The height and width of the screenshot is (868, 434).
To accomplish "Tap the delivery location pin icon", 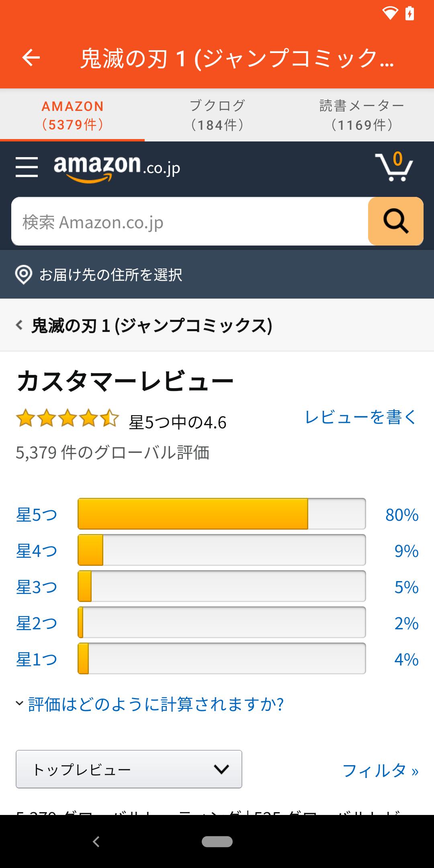I will [x=23, y=275].
